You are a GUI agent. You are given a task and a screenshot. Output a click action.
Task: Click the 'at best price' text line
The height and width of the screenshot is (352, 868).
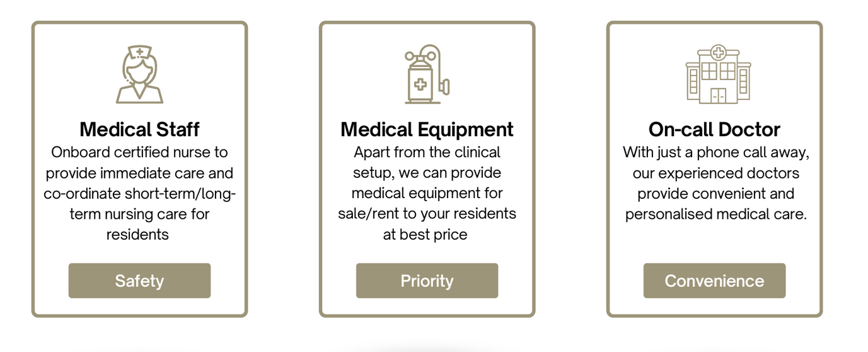pos(425,235)
